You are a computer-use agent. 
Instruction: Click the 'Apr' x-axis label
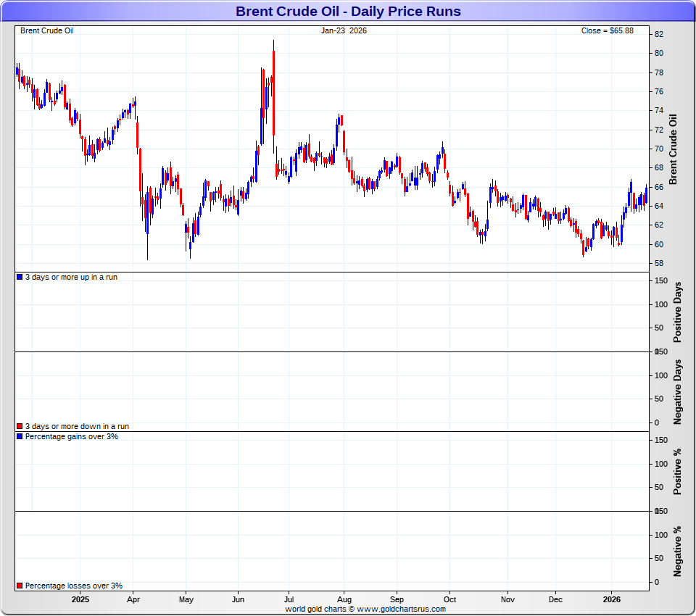(133, 599)
